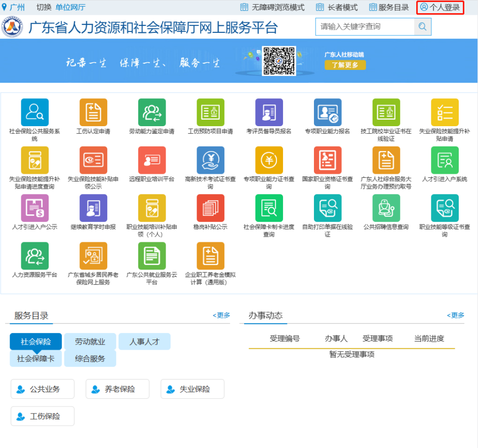This screenshot has width=478, height=448.
Task: Click the 劳动能力鉴定申请 icon
Action: point(152,112)
